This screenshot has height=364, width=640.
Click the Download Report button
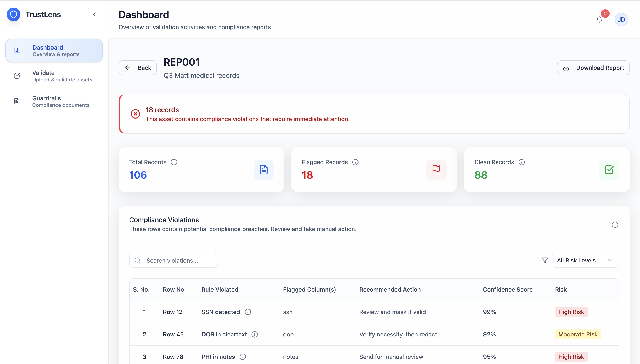593,68
